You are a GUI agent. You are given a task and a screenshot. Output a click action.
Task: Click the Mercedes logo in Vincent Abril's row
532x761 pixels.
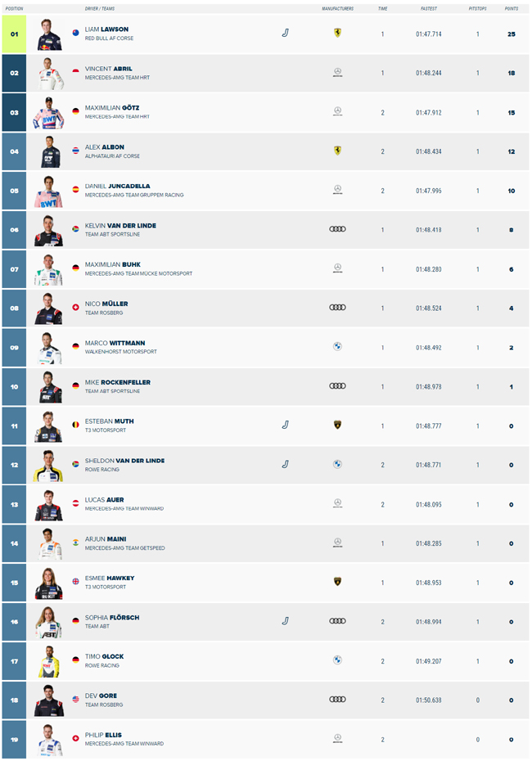point(337,72)
